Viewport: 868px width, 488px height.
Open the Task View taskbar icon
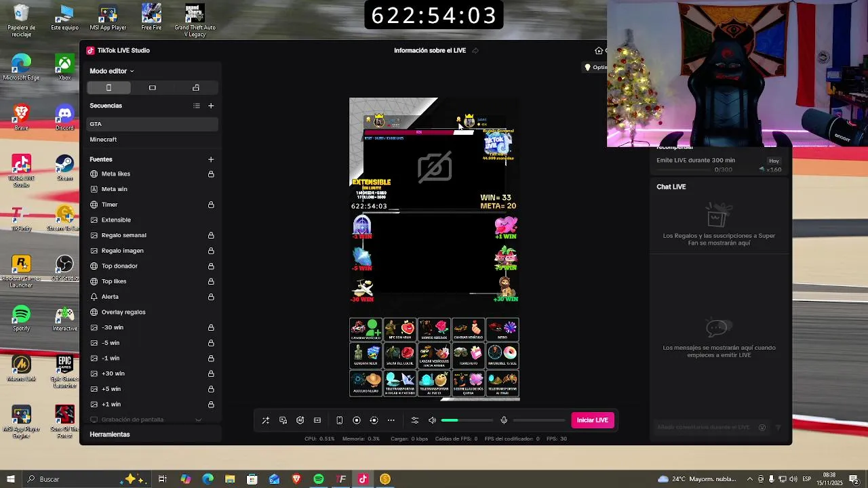(x=163, y=479)
